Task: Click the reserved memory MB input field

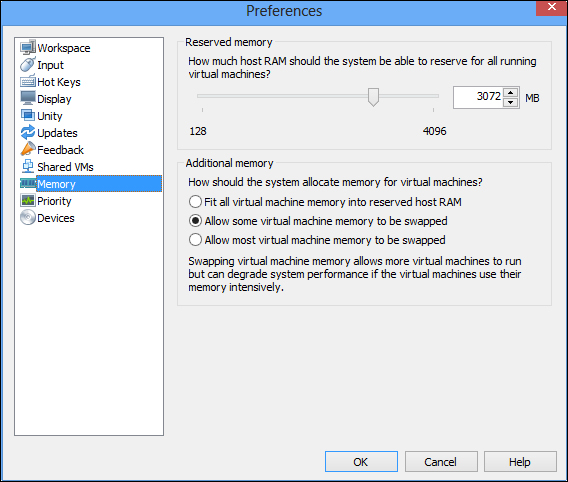Action: tap(478, 97)
